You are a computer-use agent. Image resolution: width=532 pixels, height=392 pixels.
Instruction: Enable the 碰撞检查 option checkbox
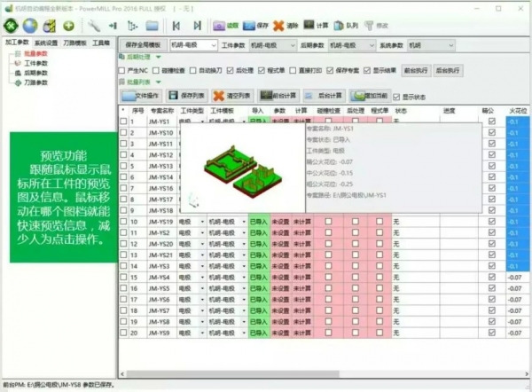point(156,71)
